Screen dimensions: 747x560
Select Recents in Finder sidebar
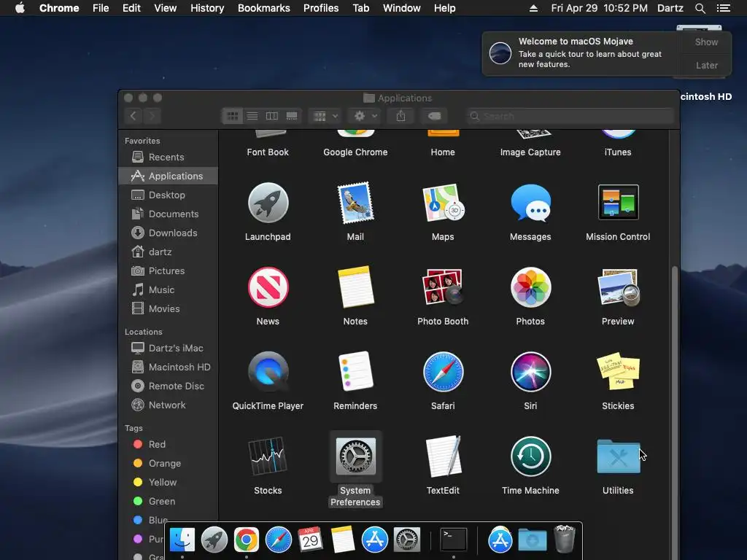point(168,157)
